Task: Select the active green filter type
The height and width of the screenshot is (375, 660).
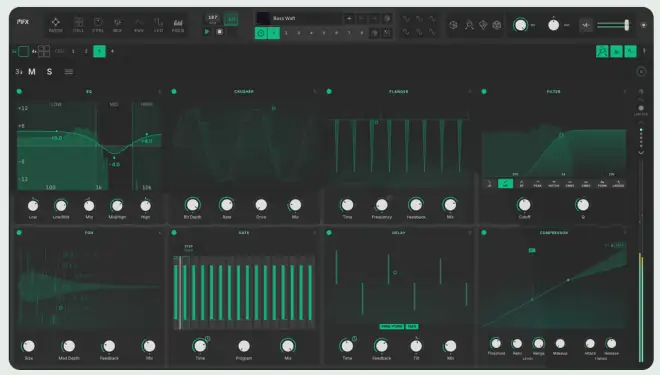Action: [x=506, y=184]
